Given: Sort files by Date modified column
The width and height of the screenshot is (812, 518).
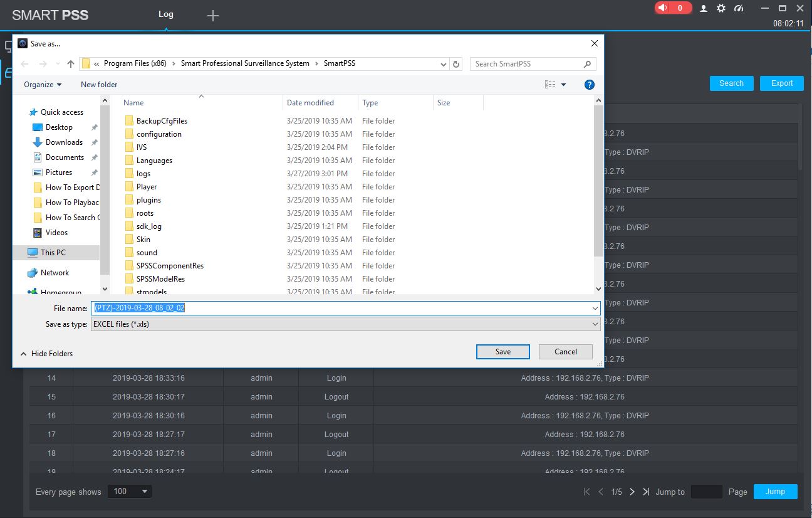Looking at the screenshot, I should click(310, 103).
